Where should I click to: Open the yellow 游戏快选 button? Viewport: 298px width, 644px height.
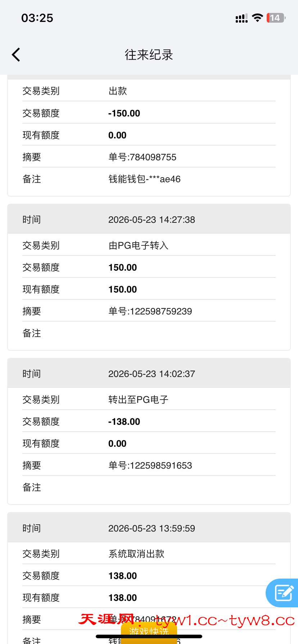click(x=149, y=632)
